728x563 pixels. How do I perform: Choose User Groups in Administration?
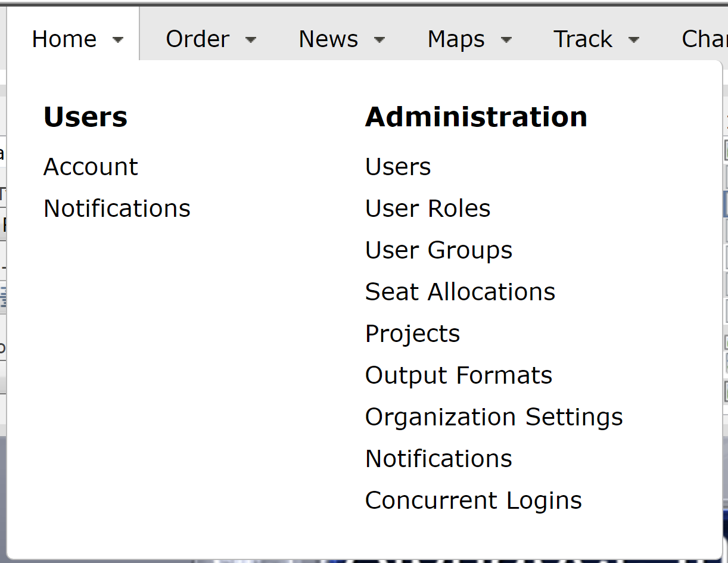click(x=438, y=250)
